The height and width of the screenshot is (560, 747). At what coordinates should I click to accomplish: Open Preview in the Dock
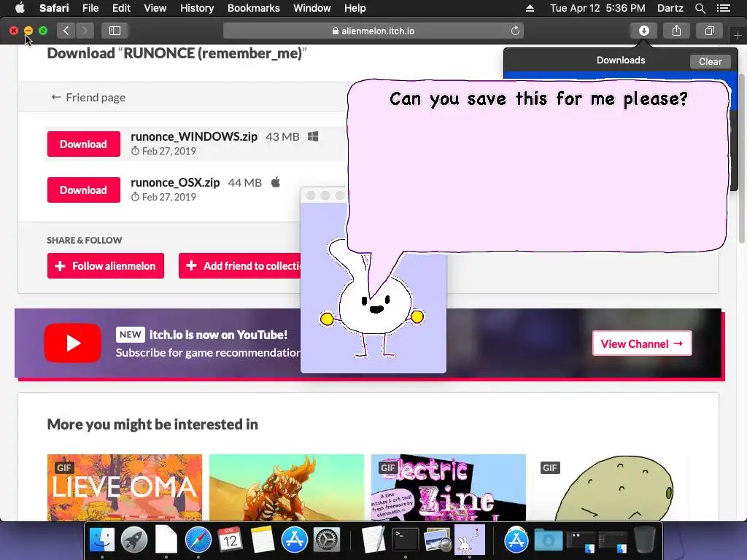click(438, 540)
